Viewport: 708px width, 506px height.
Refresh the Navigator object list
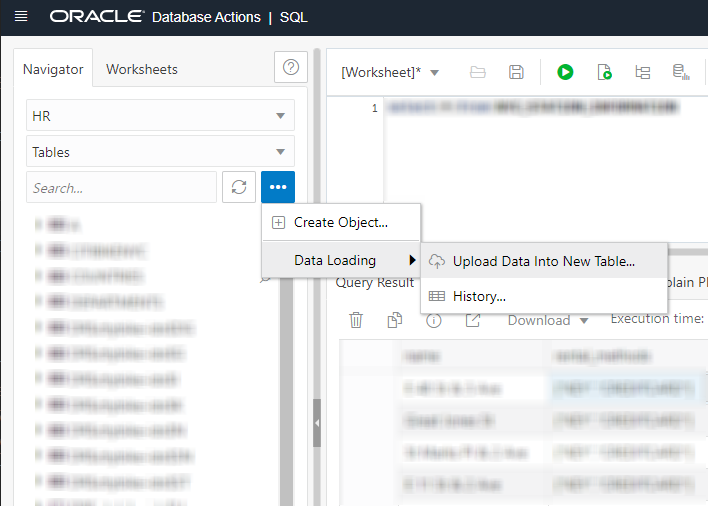click(239, 187)
